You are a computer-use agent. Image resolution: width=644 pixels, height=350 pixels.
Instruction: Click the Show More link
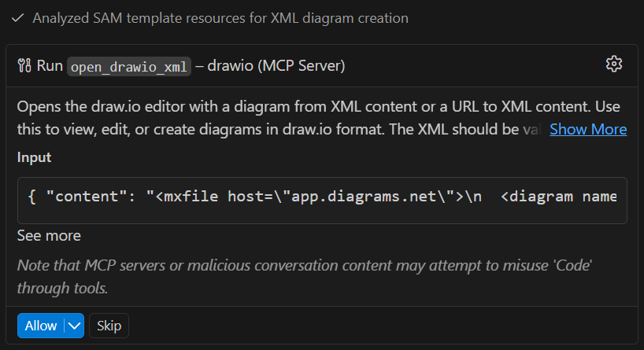587,129
